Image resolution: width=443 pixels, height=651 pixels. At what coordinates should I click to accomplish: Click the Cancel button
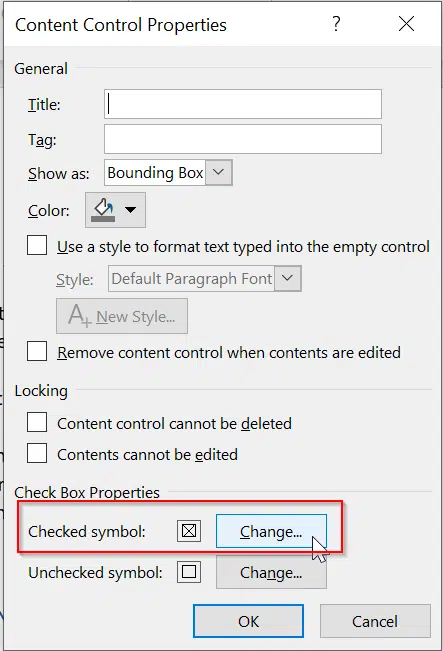pyautogui.click(x=375, y=621)
